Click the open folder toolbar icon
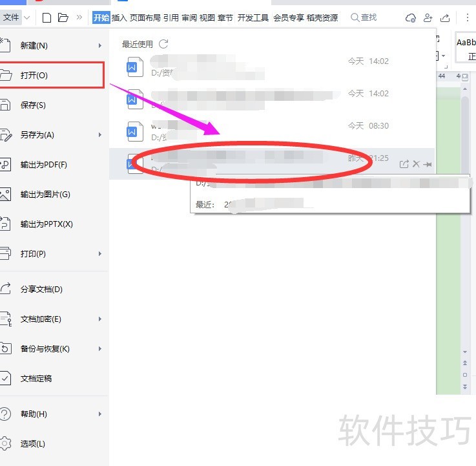 63,17
